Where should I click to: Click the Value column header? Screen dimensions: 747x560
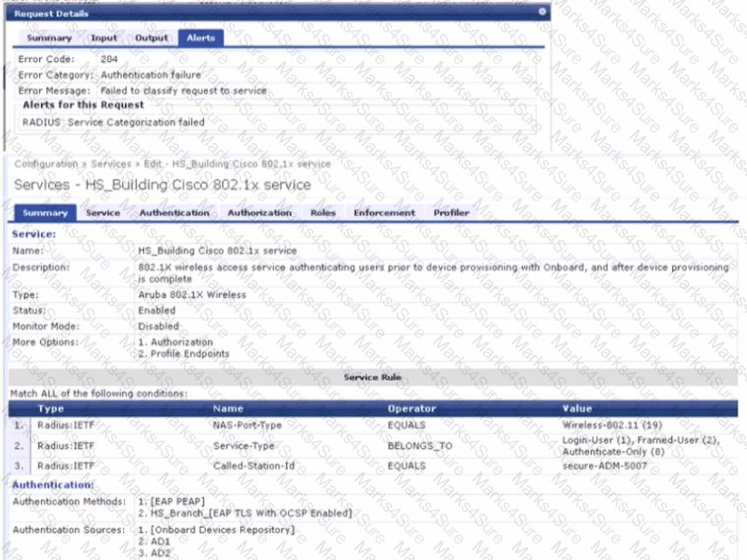[578, 408]
